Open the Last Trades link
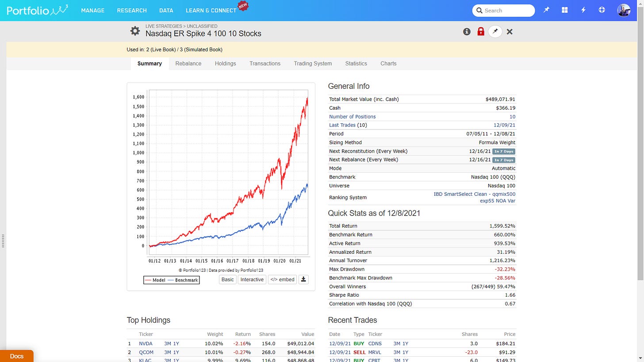The image size is (644, 362). [x=342, y=125]
